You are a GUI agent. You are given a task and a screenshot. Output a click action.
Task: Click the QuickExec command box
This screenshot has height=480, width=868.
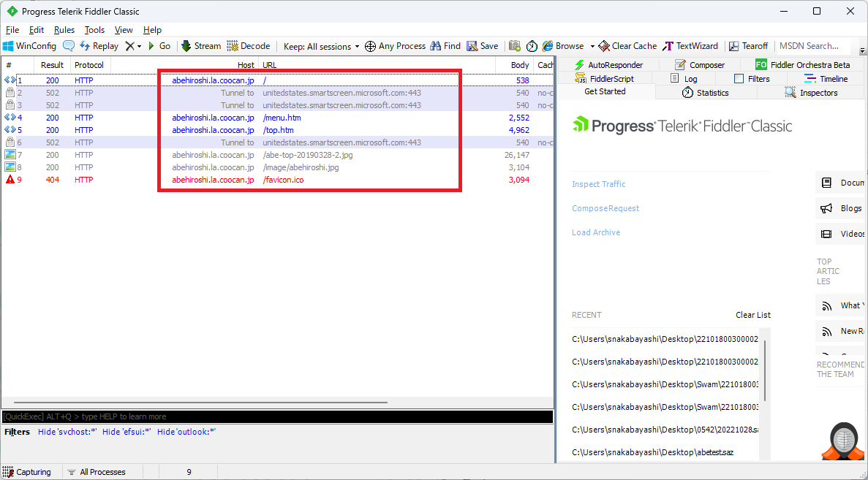[277, 416]
